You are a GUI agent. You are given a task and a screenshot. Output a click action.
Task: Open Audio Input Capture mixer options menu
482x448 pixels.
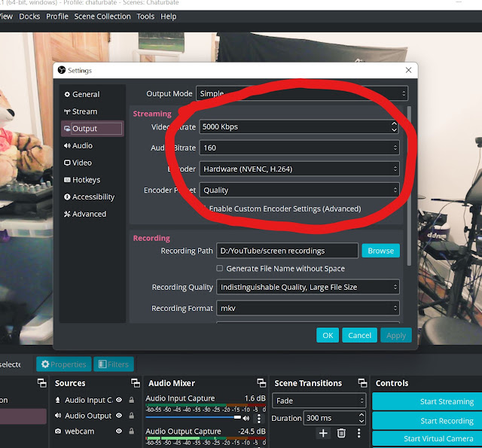259,418
